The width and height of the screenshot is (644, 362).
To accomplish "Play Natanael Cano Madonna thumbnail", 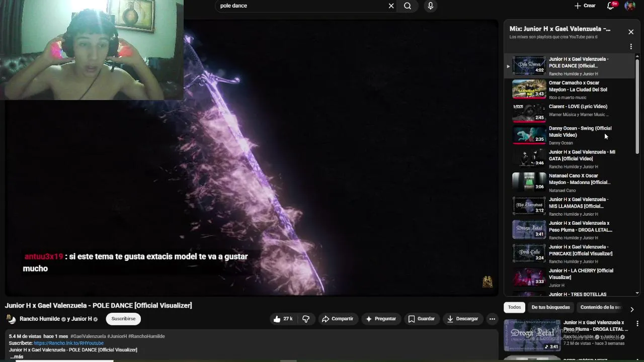I will coord(529,182).
